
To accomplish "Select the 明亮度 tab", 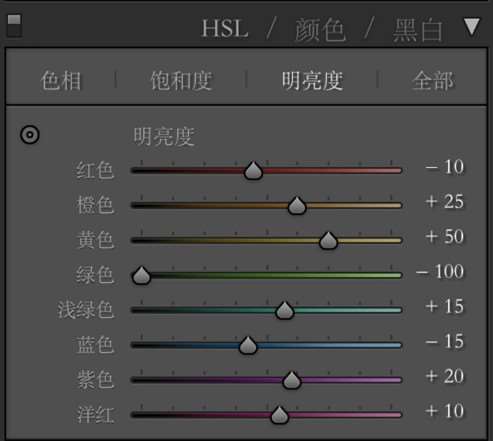I will coord(312,81).
